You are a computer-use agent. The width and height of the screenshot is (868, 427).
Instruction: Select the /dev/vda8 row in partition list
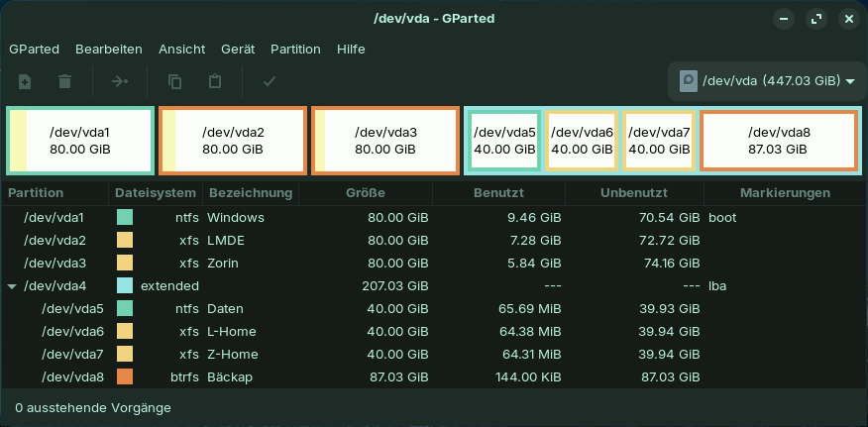(434, 376)
